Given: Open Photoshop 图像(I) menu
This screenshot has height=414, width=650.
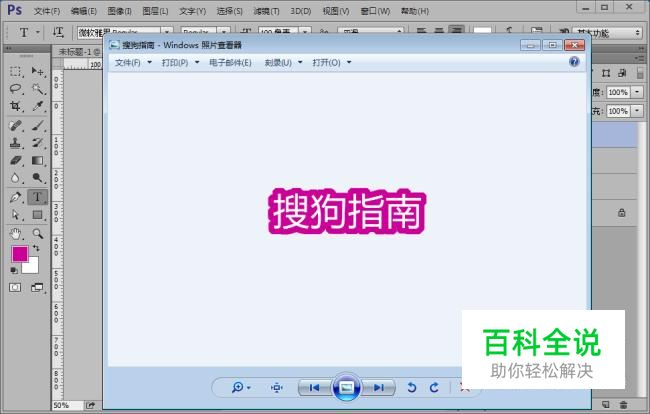Looking at the screenshot, I should (119, 11).
